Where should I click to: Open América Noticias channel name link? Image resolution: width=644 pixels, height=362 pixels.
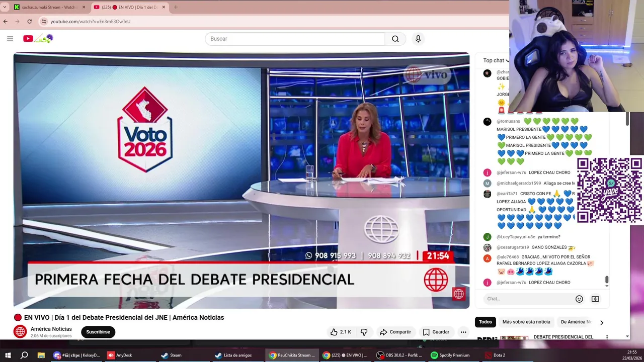51,329
